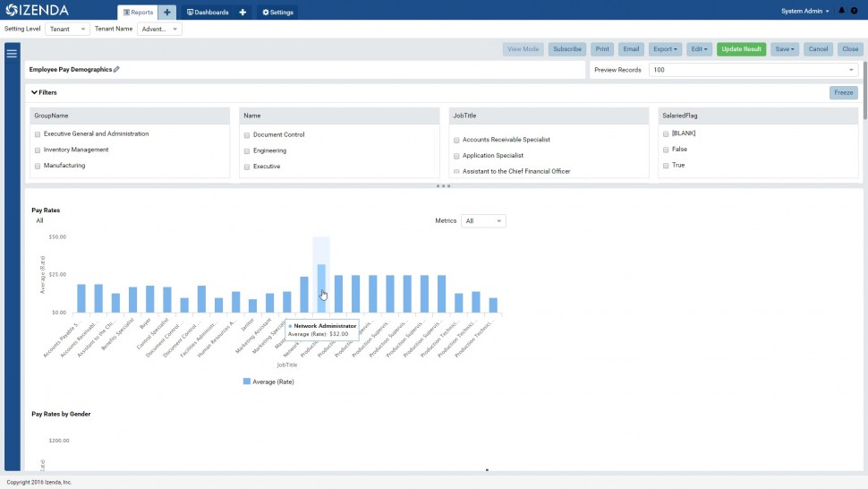Open Setting Level Tenant dropdown
Viewport: 868px width, 489px height.
tap(67, 29)
